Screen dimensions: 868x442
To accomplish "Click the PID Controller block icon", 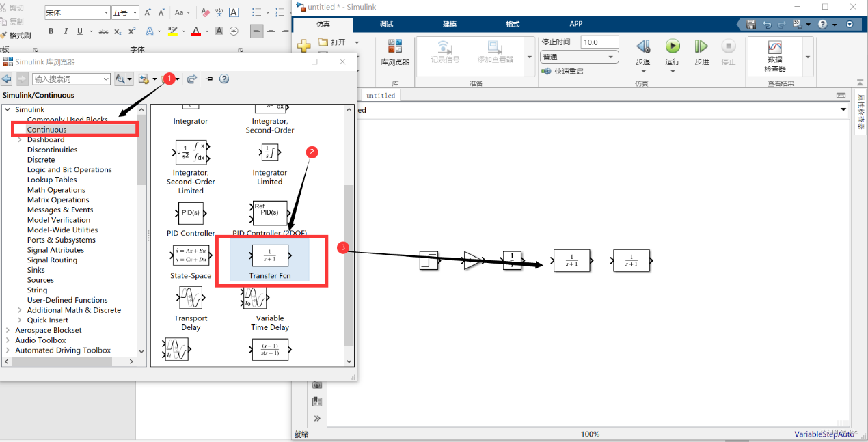I will (191, 213).
